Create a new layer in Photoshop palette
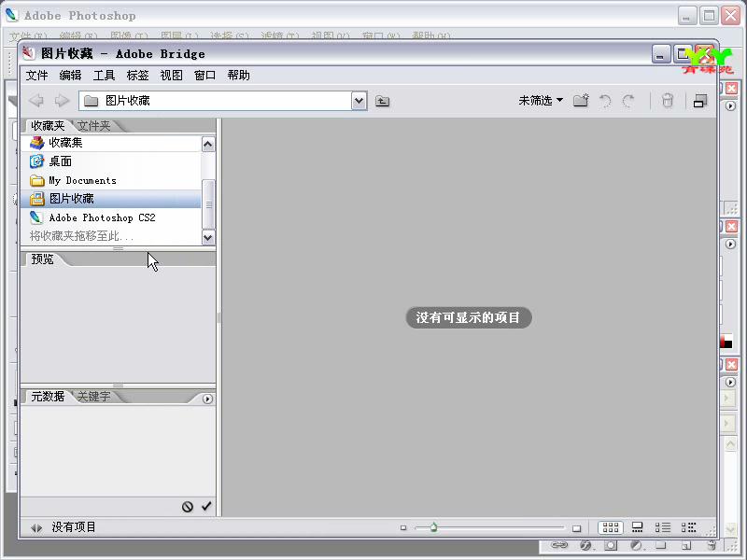This screenshot has width=747, height=560. pos(686,545)
